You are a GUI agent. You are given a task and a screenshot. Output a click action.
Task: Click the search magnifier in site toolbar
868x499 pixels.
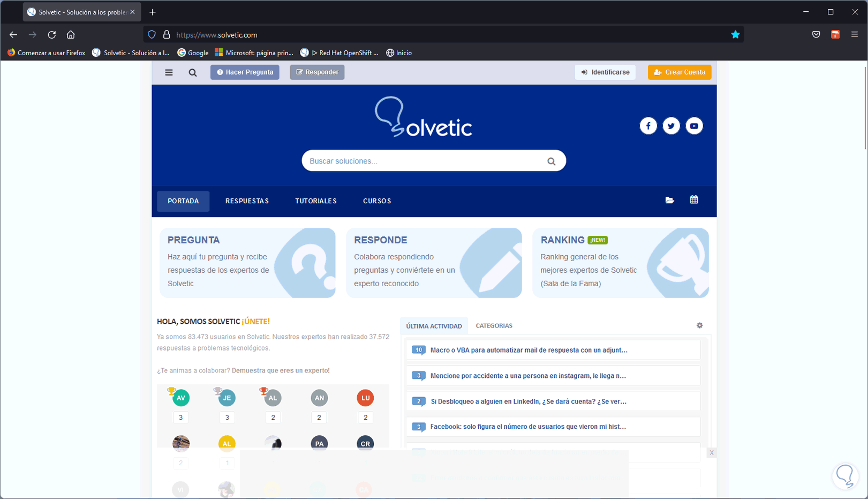pos(193,72)
